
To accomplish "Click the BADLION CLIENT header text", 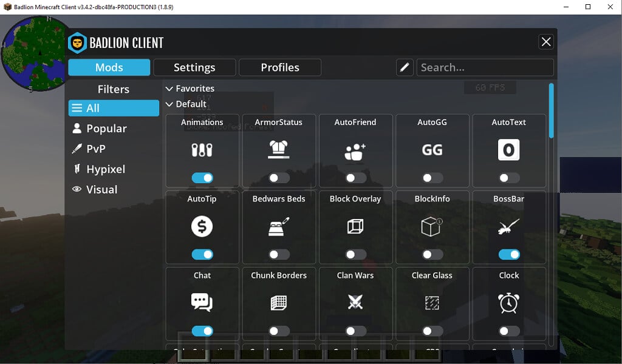I will [x=126, y=43].
